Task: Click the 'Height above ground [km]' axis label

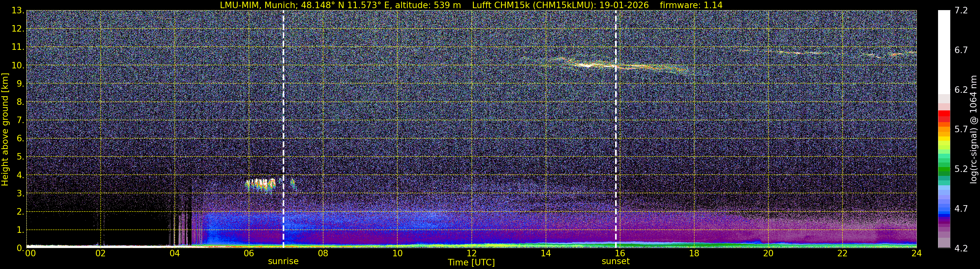Action: click(x=5, y=130)
